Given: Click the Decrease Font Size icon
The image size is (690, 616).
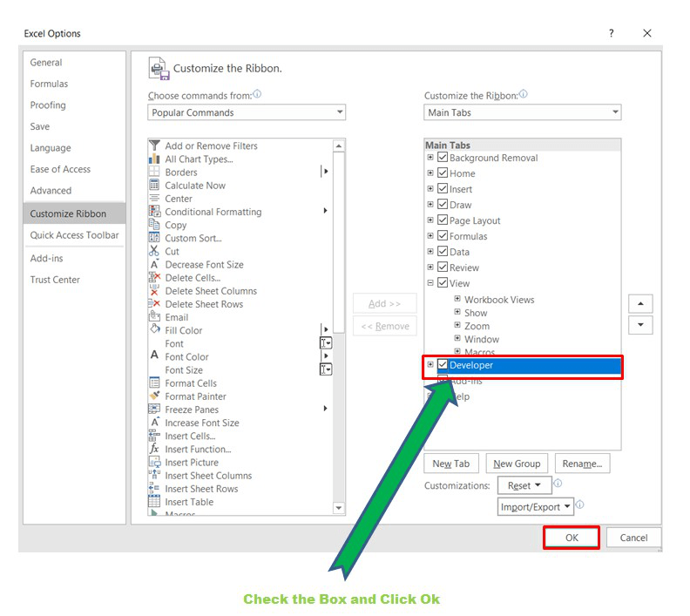Looking at the screenshot, I should (154, 264).
